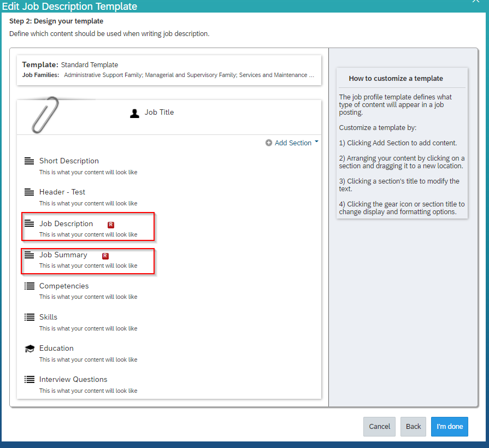Click the placeholder content under Short Description
489x448 pixels.
pos(89,172)
